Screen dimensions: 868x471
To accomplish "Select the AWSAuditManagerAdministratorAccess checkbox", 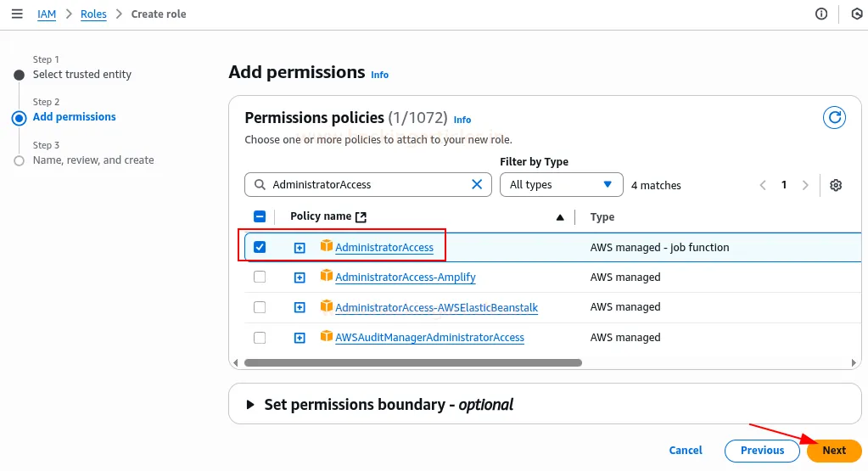I will tap(260, 337).
